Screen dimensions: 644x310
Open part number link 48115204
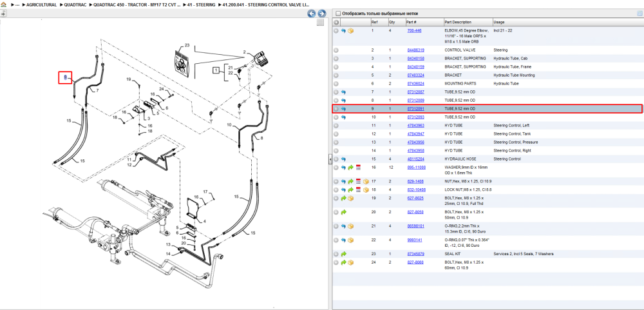click(x=415, y=159)
